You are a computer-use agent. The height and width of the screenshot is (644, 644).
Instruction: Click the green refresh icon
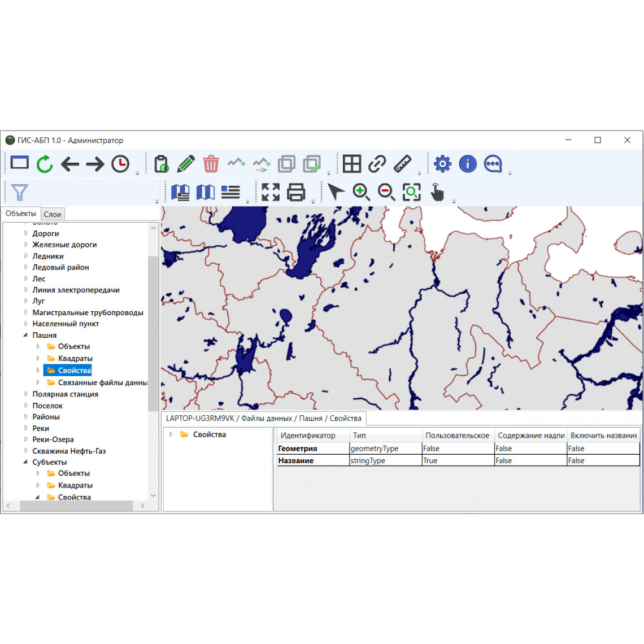[45, 164]
